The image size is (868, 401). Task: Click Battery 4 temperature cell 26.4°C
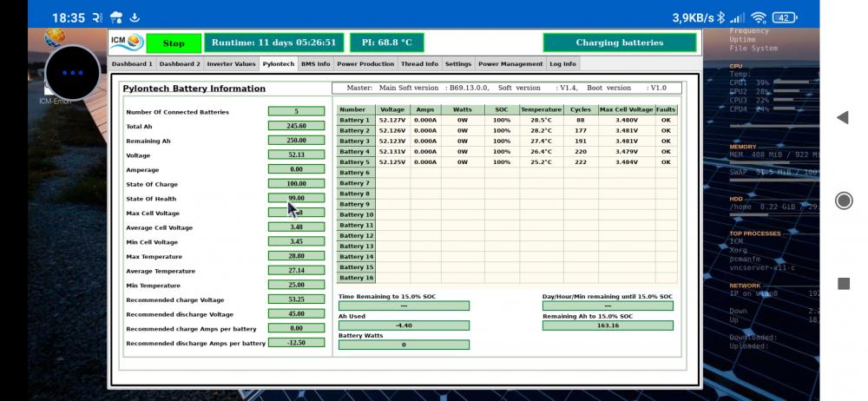pyautogui.click(x=542, y=152)
